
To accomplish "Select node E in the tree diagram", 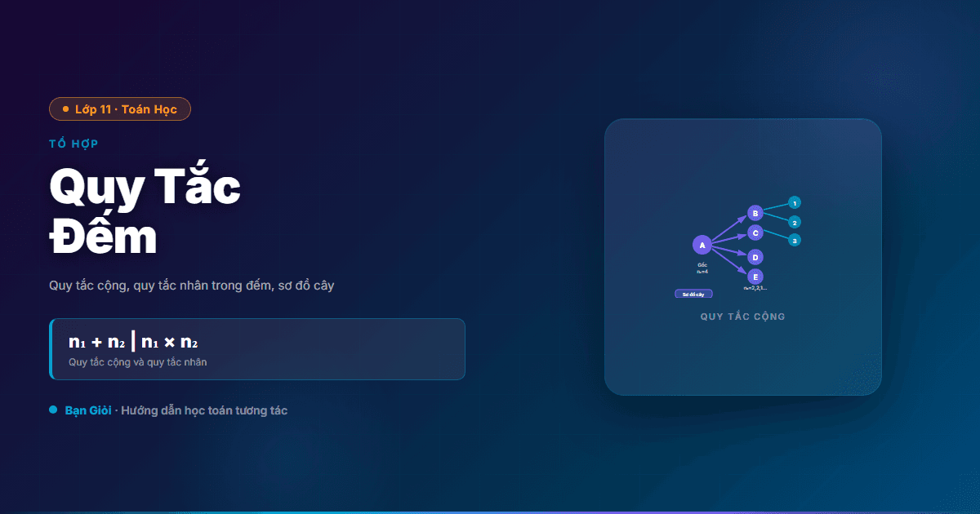I will [x=755, y=277].
